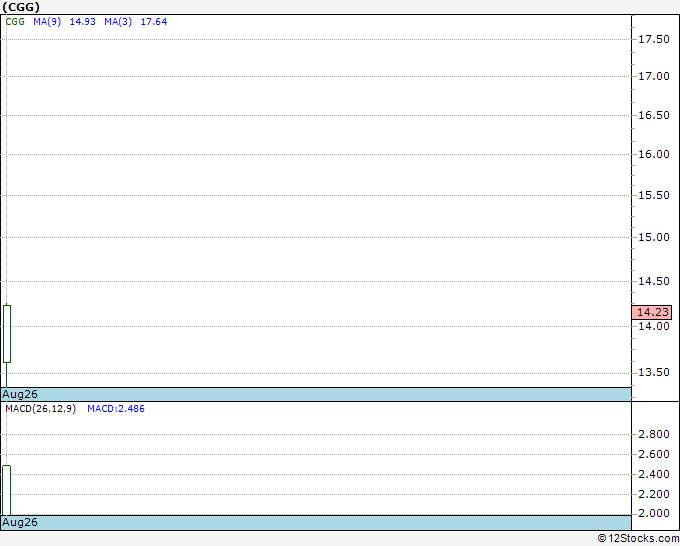The width and height of the screenshot is (680, 546).
Task: Open the 12Stocks.com copyright link
Action: (x=638, y=538)
